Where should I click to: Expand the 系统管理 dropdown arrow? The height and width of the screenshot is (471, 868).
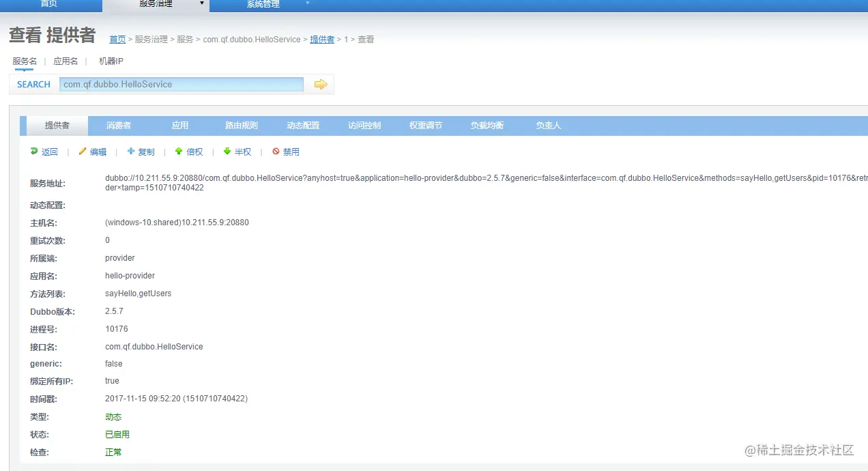(x=308, y=3)
